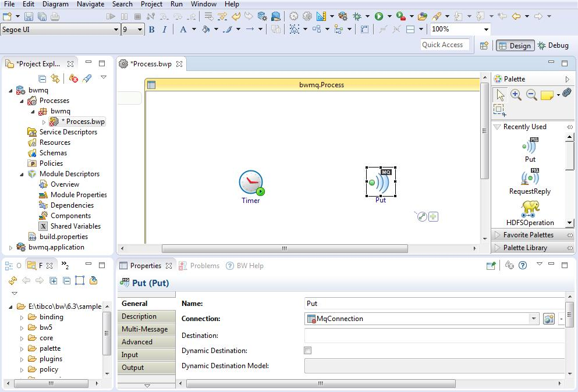Click the Save icon in the toolbar
The width and height of the screenshot is (578, 392).
[x=29, y=16]
